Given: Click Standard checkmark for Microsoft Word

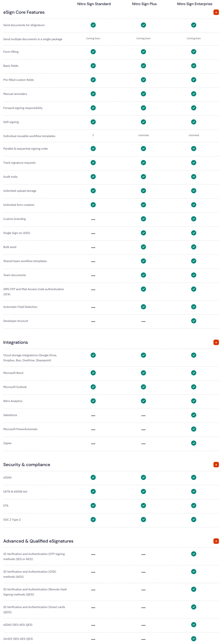Looking at the screenshot, I should (93, 373).
